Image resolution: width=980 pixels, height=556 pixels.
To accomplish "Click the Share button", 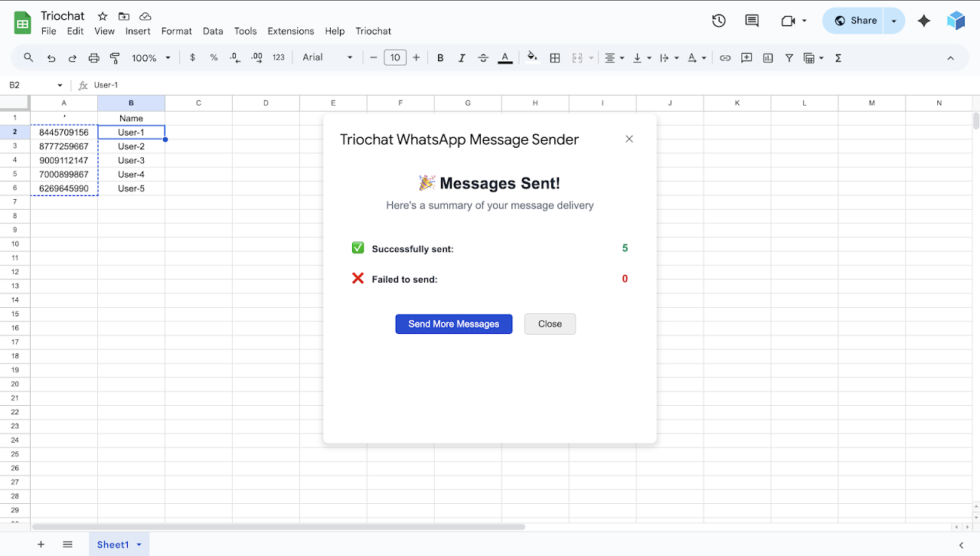I will 854,21.
